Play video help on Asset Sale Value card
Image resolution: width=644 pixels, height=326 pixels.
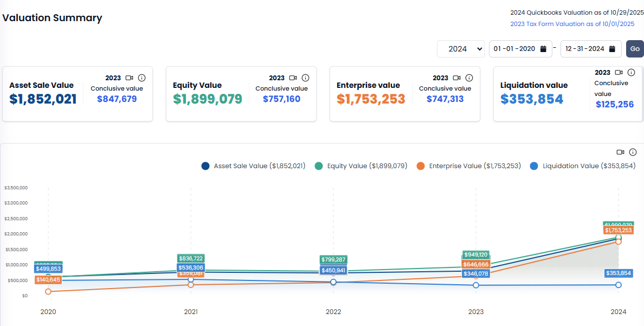129,78
